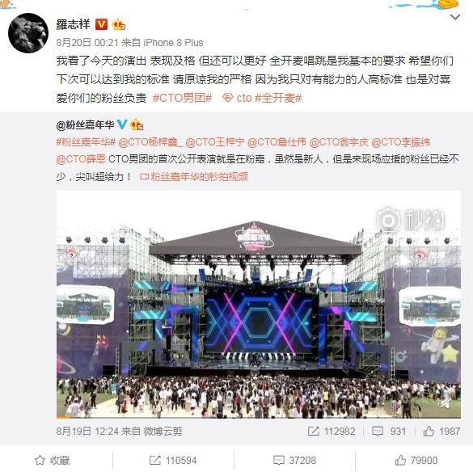473x476 pixels.
Task: Open 粉丝嘉年华的秒拍视频 link
Action: 194,177
